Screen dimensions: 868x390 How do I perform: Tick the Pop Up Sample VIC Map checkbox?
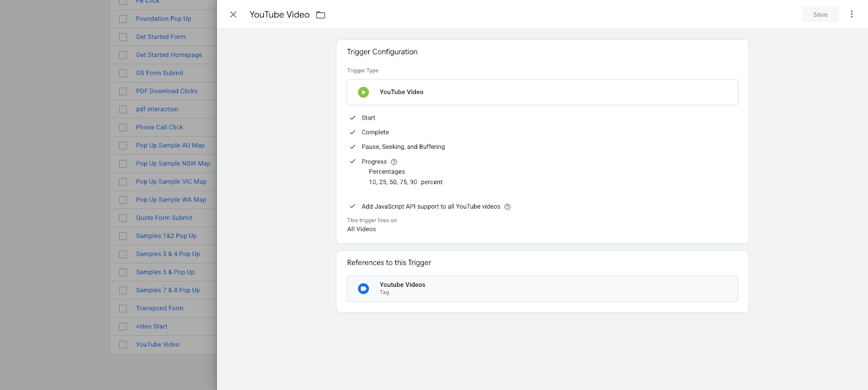tap(123, 182)
